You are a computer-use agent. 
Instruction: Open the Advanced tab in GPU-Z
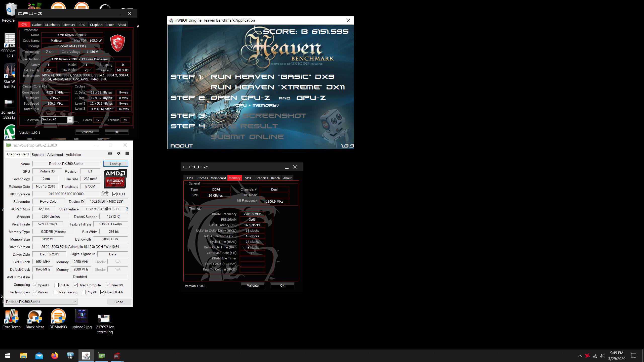[x=55, y=155]
